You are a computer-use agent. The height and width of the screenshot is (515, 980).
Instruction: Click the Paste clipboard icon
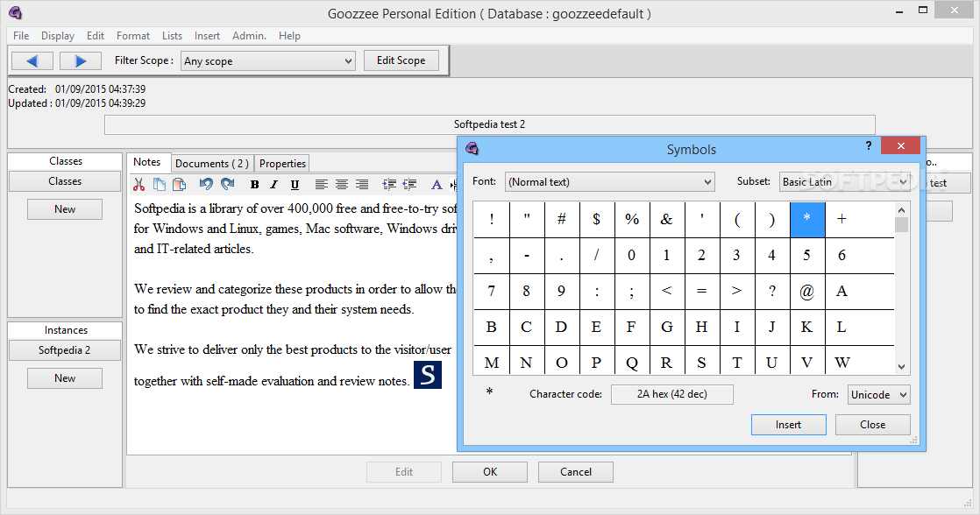tap(180, 184)
